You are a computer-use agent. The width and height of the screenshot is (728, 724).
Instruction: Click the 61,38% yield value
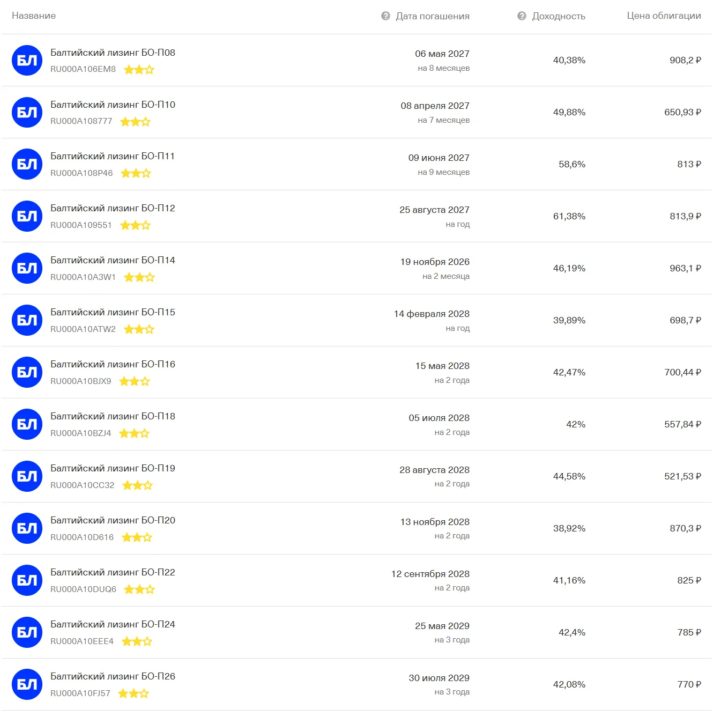tap(569, 216)
